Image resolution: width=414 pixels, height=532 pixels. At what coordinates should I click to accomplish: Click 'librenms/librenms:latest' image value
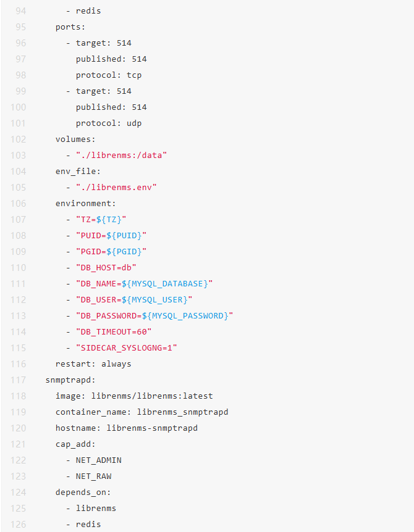[152, 396]
